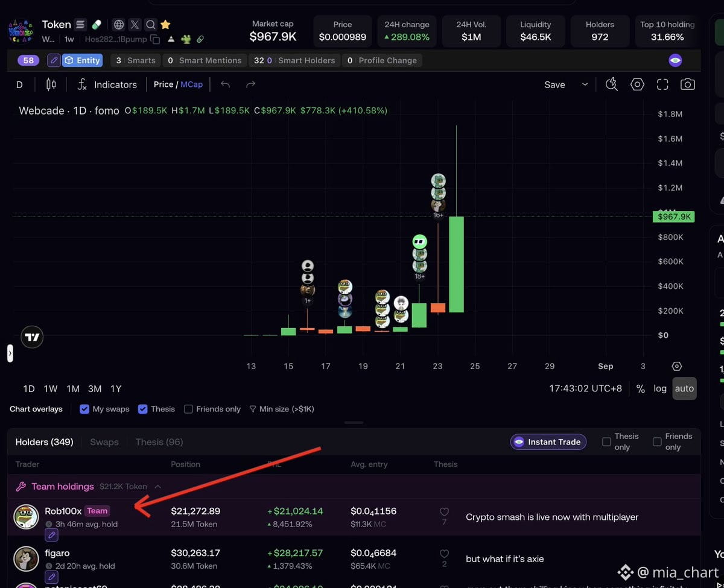Open the Indicators menu
The image size is (724, 588).
[107, 84]
